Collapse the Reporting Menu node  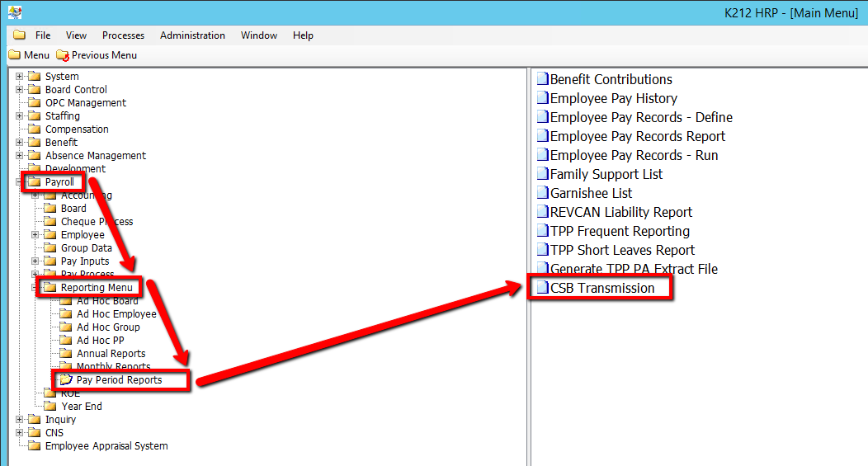[35, 288]
